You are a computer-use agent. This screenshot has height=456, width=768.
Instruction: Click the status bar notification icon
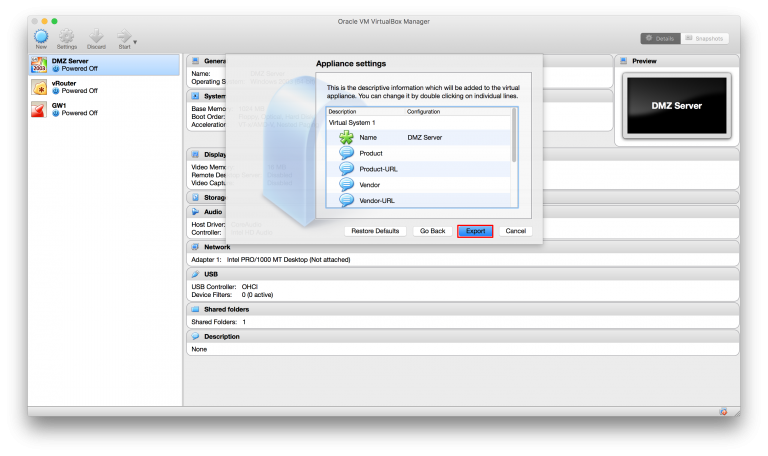pyautogui.click(x=723, y=412)
